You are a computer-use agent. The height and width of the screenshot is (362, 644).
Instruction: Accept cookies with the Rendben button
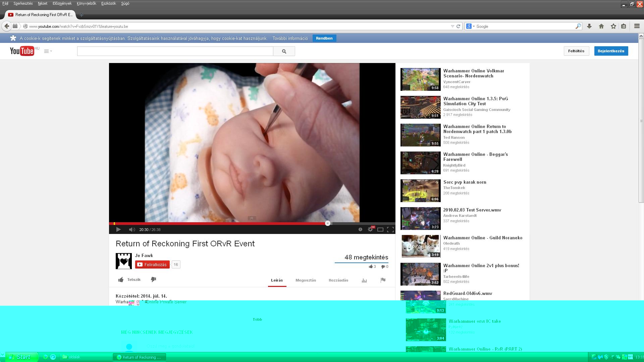324,38
